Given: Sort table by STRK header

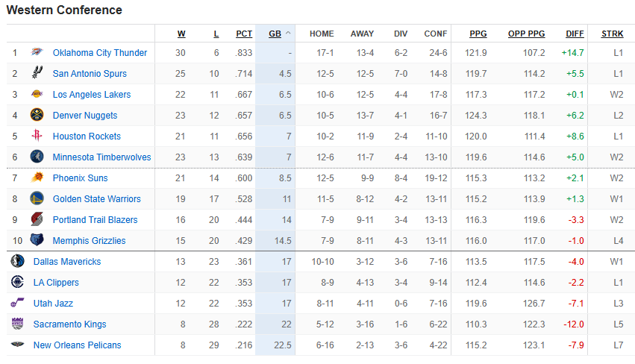Looking at the screenshot, I should 613,34.
